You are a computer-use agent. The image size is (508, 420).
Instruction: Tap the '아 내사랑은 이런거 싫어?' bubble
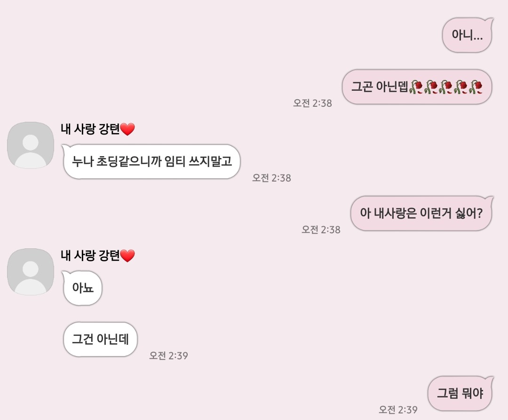[x=421, y=213]
